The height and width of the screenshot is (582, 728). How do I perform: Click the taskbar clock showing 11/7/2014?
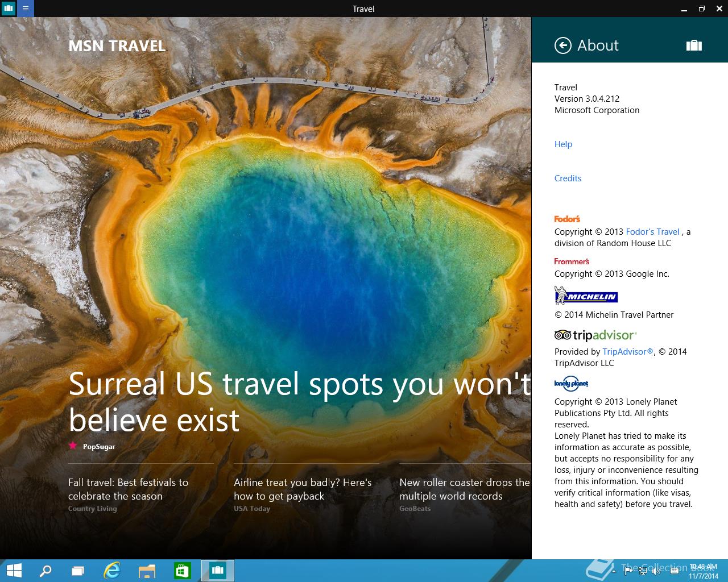pos(704,571)
